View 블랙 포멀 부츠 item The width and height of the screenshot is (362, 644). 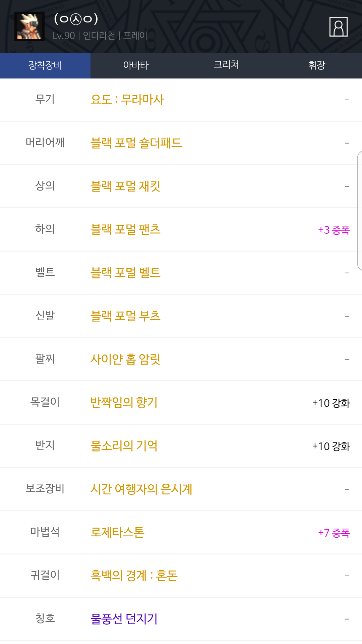tap(125, 316)
